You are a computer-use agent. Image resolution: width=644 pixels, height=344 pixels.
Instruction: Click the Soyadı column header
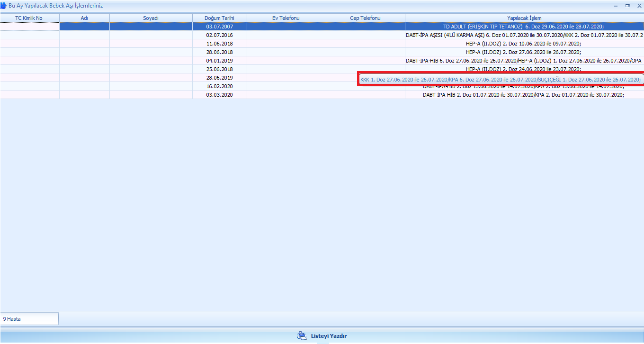tap(151, 18)
